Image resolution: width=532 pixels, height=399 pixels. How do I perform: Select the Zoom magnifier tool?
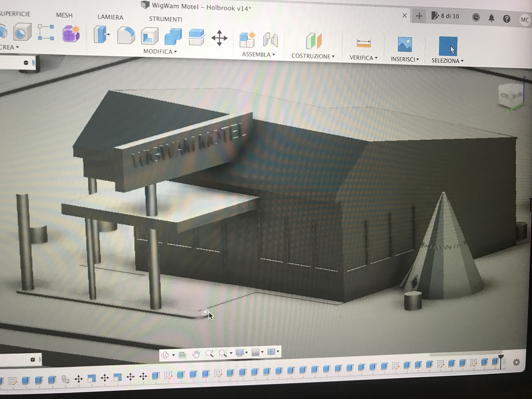tap(209, 354)
